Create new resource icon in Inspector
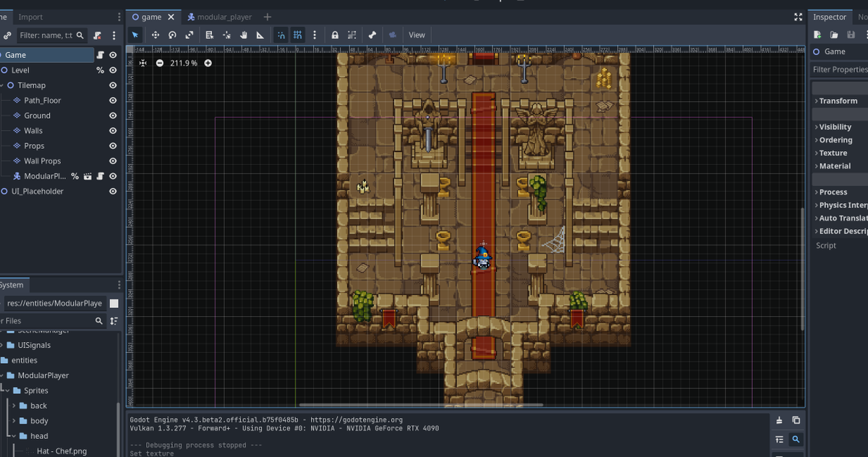868x457 pixels. (x=817, y=35)
